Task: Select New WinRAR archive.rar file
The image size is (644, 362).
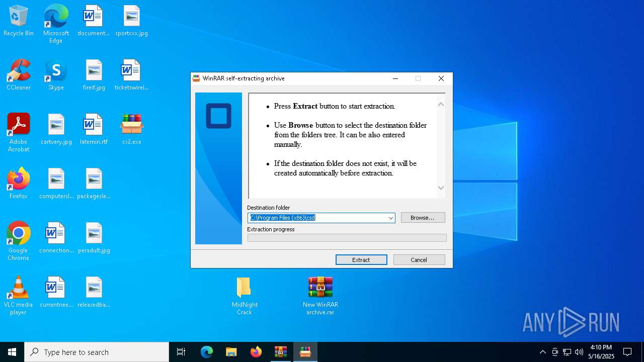Action: [x=320, y=296]
